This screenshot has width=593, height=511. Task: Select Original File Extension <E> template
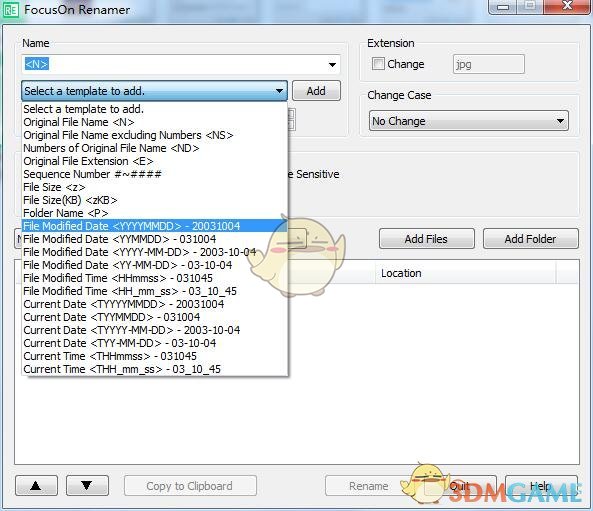pos(154,161)
